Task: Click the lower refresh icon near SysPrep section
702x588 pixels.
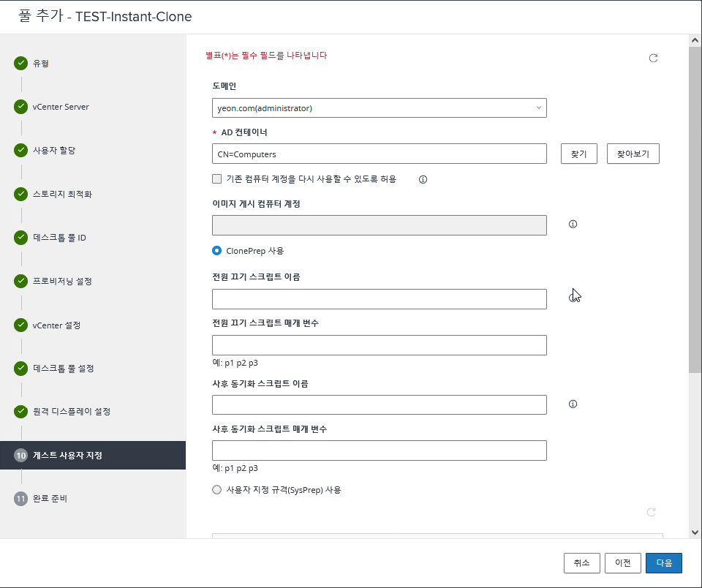Action: click(652, 512)
